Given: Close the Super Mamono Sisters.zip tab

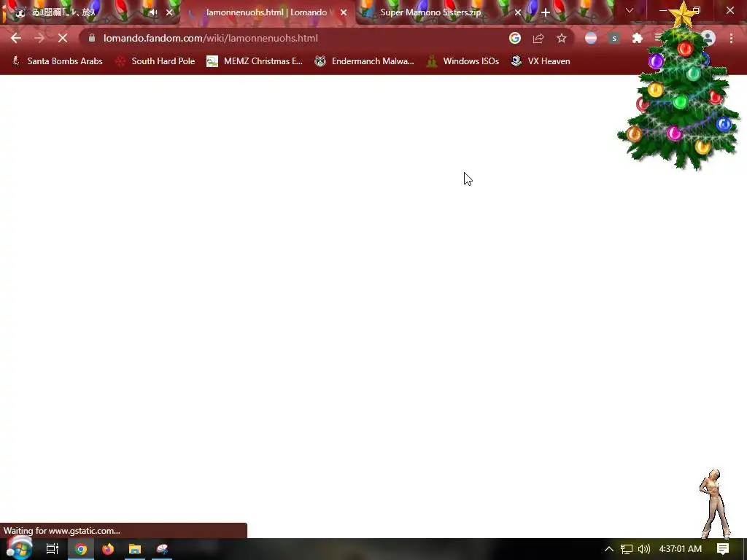Looking at the screenshot, I should pyautogui.click(x=518, y=12).
